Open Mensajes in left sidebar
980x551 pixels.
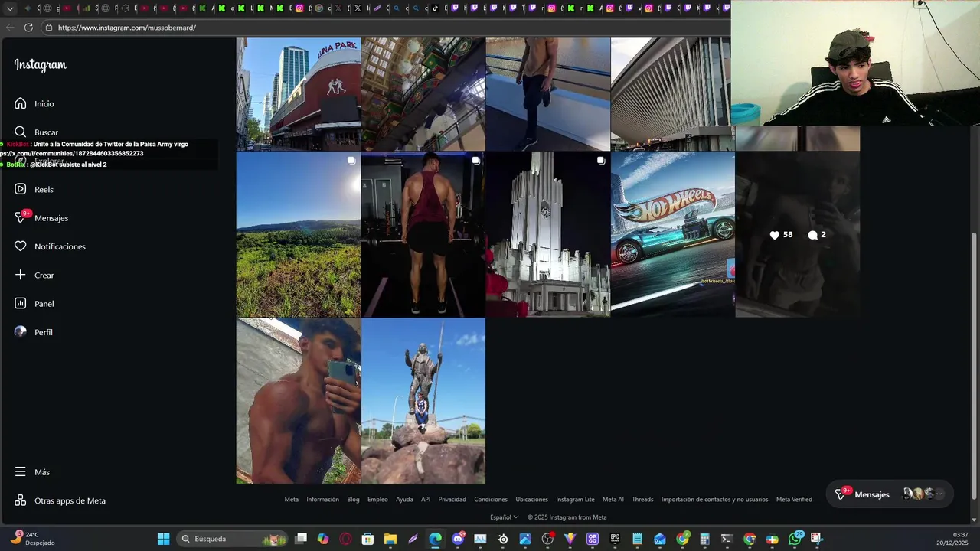tap(42, 218)
